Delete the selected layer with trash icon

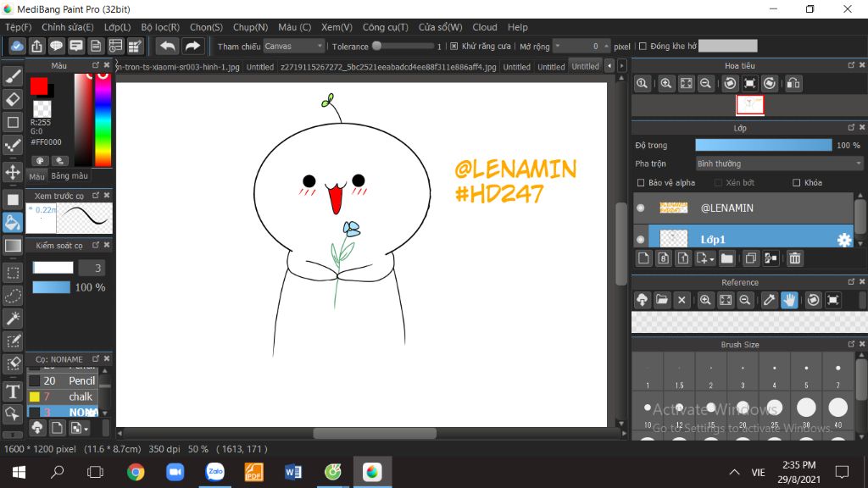(794, 258)
